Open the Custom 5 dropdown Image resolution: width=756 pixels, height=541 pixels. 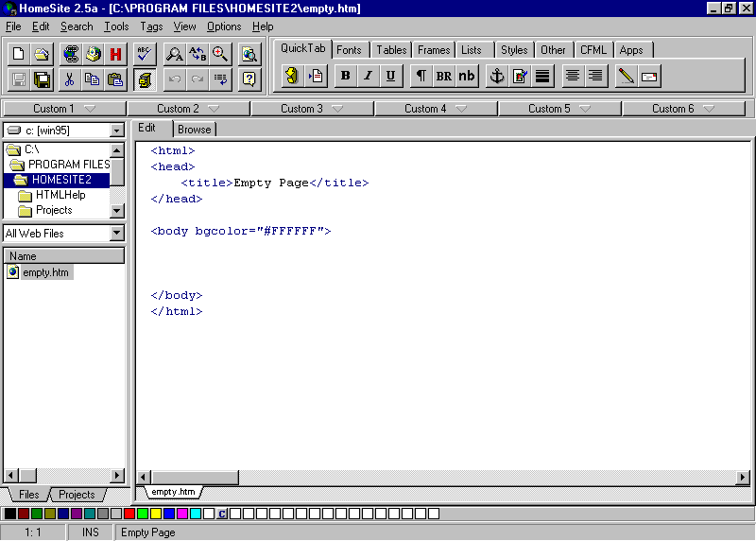[x=559, y=109]
